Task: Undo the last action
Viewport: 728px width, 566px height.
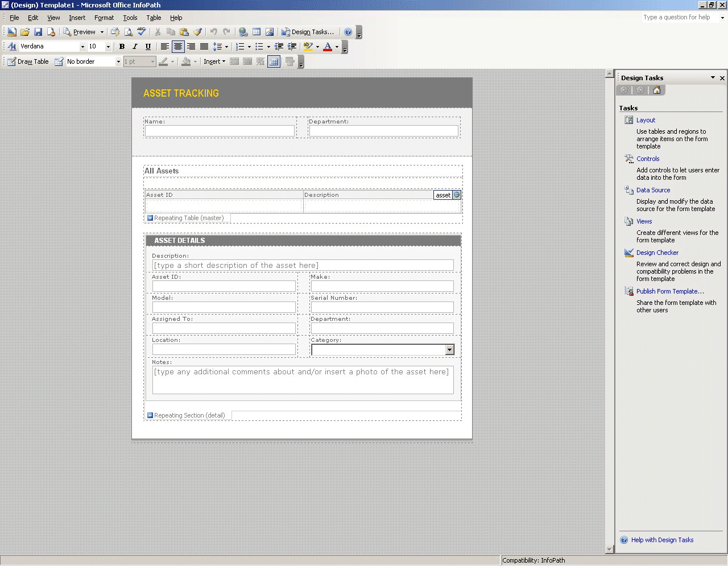Action: (x=214, y=32)
